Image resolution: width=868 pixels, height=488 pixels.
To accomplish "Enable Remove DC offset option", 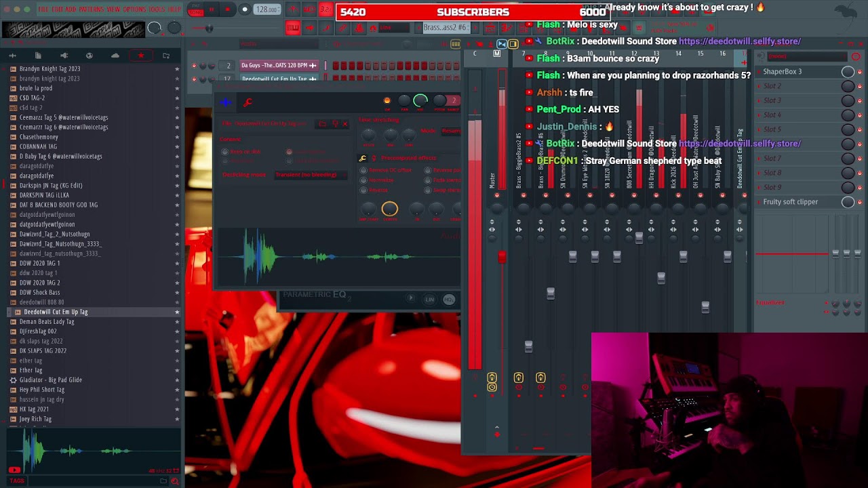I will [x=363, y=170].
